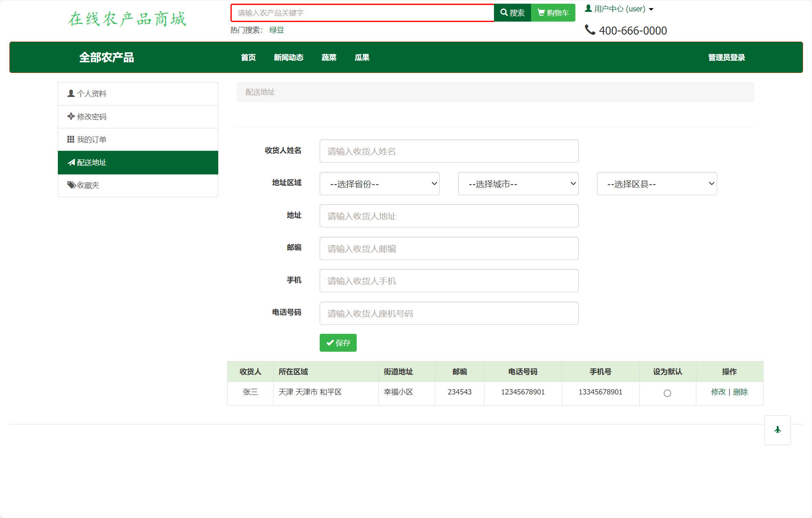This screenshot has height=518, width=812.
Task: Click the grid icon on 我的订单
Action: 70,139
